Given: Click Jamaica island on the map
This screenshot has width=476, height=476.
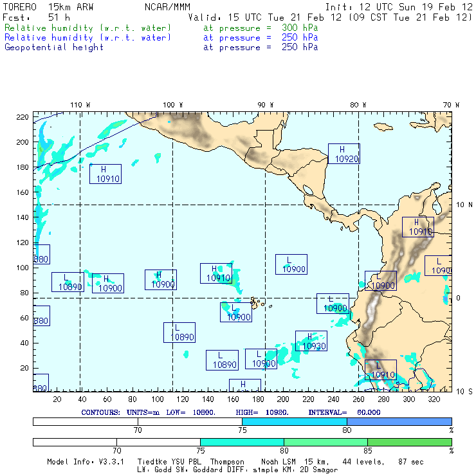Looking at the screenshot, I should tap(383, 126).
